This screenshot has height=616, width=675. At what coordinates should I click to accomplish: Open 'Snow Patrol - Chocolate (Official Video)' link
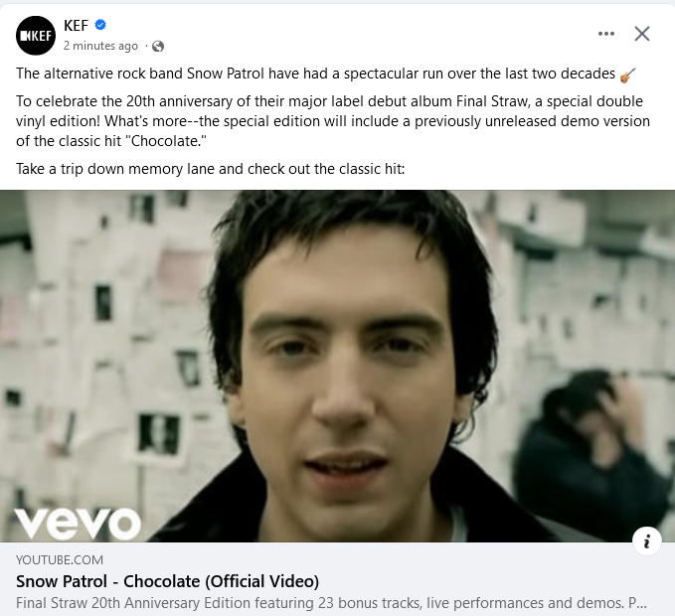coord(167,581)
